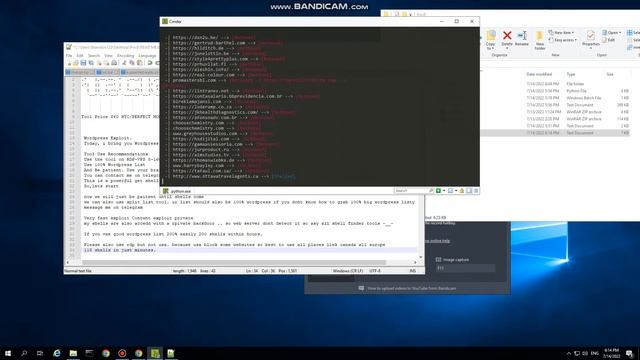
Task: Click Edit in the Explorer ribbon
Action: (x=608, y=40)
